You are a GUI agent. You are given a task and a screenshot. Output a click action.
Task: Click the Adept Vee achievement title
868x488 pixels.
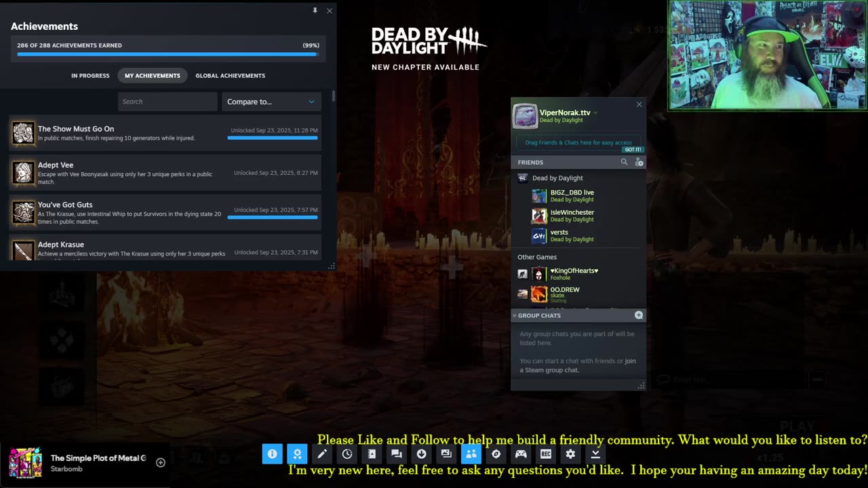tap(56, 165)
